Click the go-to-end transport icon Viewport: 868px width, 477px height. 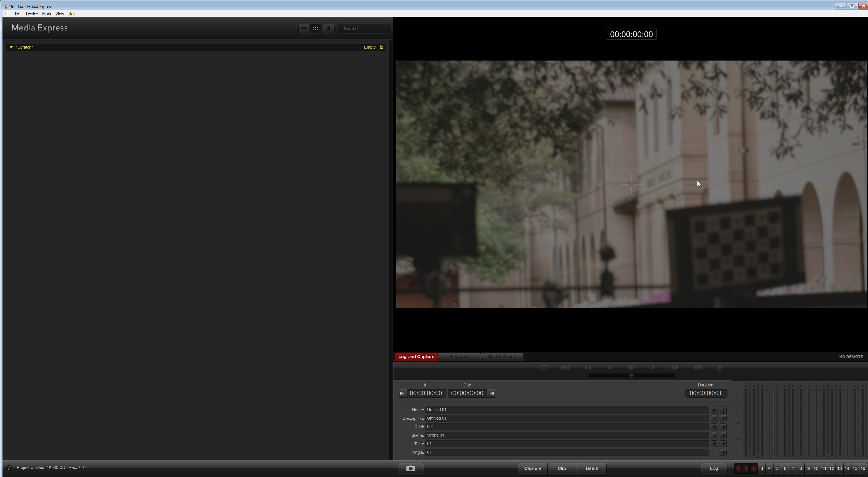point(697,367)
